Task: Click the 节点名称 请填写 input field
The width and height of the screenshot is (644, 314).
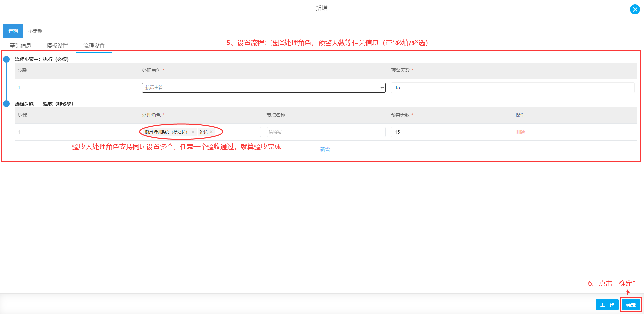Action: point(326,132)
